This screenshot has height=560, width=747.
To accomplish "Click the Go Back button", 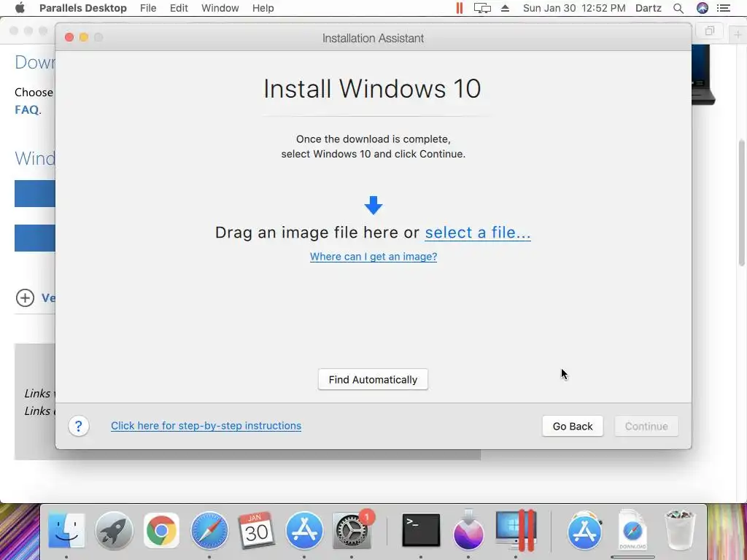I will (573, 426).
